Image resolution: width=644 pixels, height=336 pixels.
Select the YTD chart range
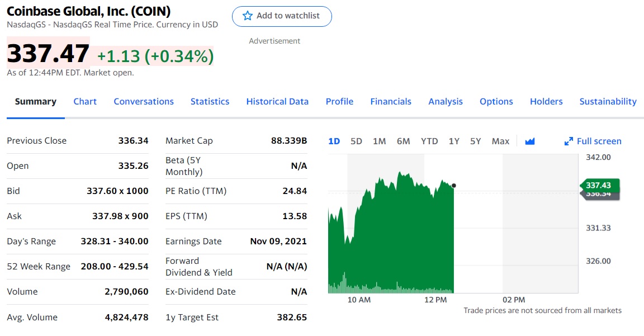(x=429, y=141)
